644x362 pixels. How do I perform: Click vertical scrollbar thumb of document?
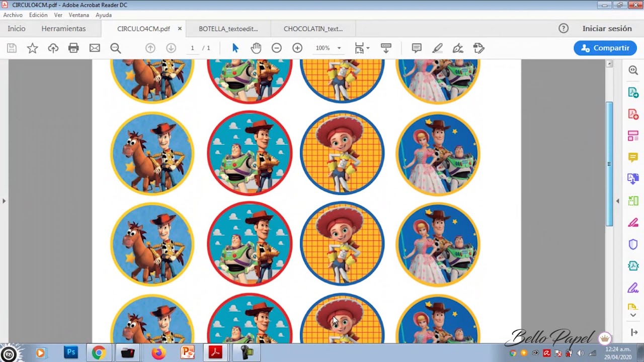coord(609,164)
